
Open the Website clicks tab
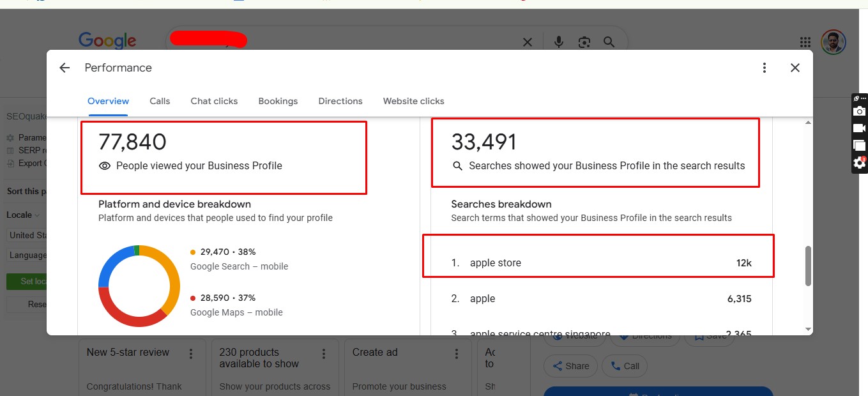(413, 101)
